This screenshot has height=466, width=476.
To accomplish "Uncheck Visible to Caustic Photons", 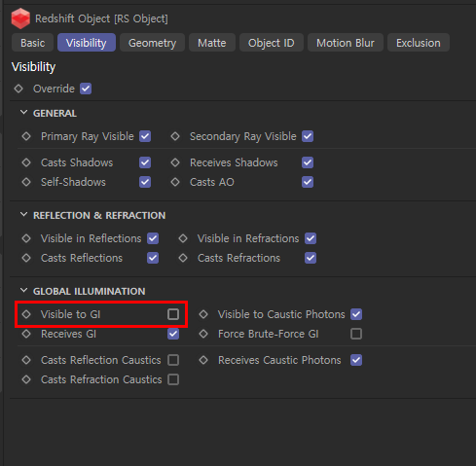I will tap(356, 314).
